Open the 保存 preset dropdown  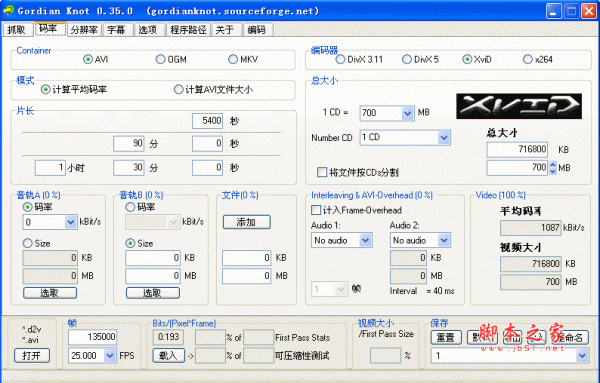point(582,356)
